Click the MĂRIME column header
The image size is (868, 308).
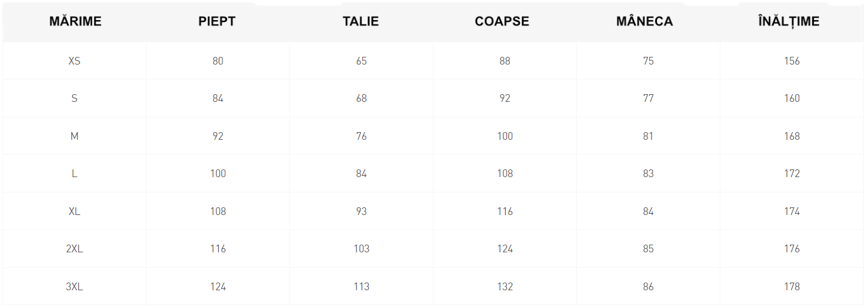75,21
